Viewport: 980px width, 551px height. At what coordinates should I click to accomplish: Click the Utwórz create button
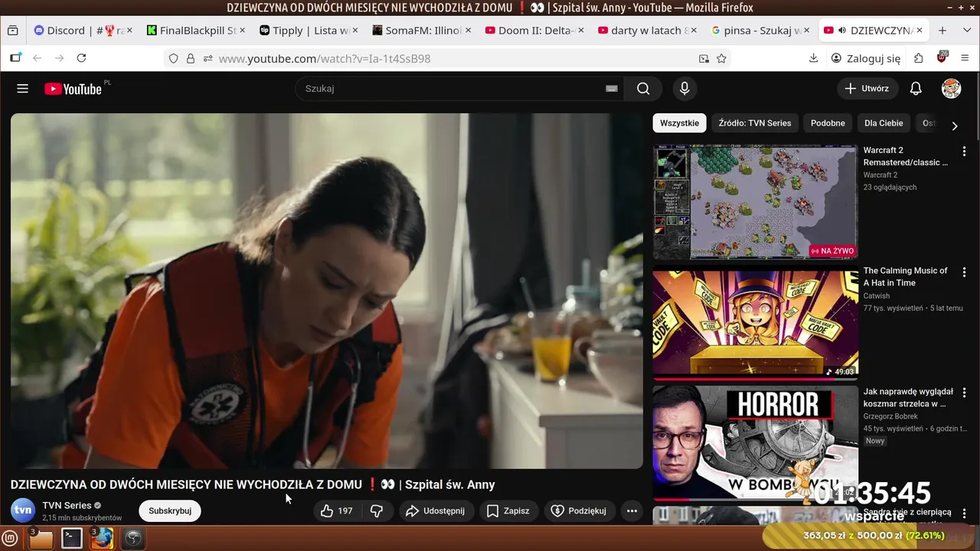[867, 89]
